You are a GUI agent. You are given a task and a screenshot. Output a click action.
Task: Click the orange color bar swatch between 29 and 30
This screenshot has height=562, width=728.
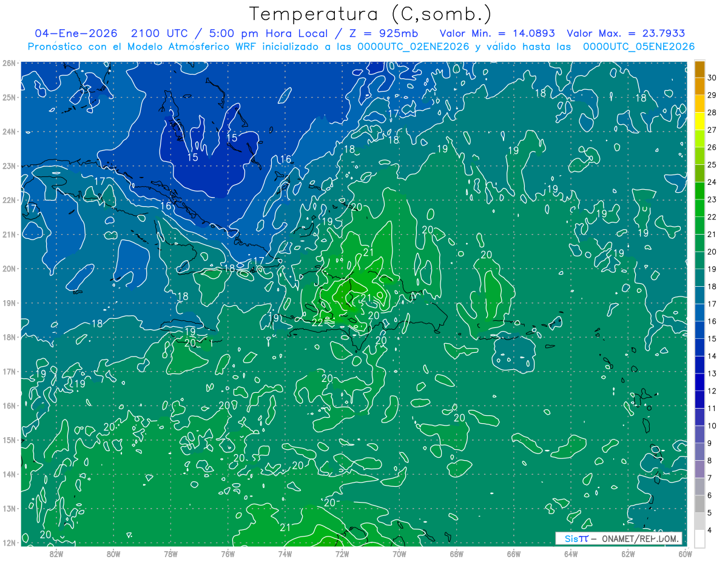point(699,87)
